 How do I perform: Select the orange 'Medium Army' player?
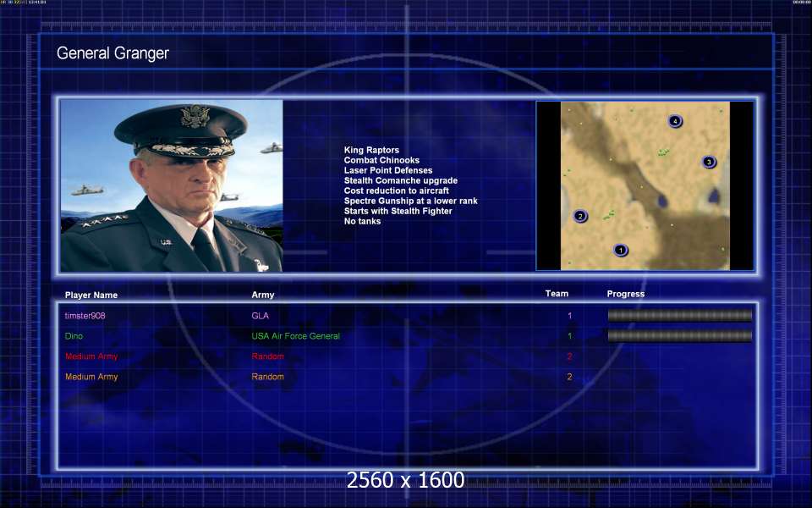point(91,377)
